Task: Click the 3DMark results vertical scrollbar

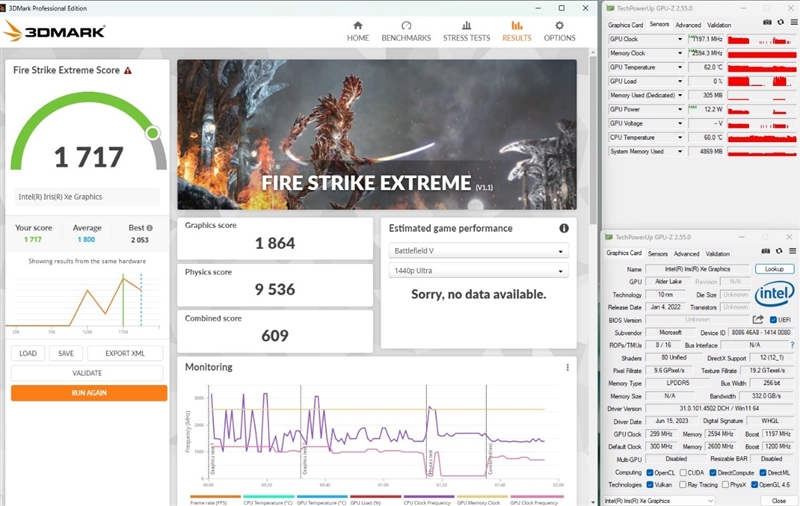Action: click(x=592, y=140)
